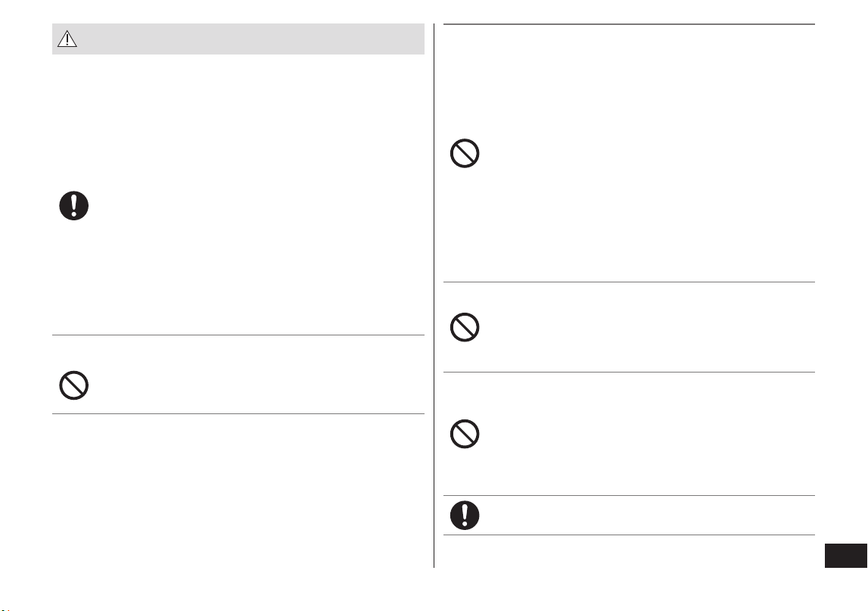Click the prohibition icon in the left column
This screenshot has height=611, width=868.
(x=73, y=385)
